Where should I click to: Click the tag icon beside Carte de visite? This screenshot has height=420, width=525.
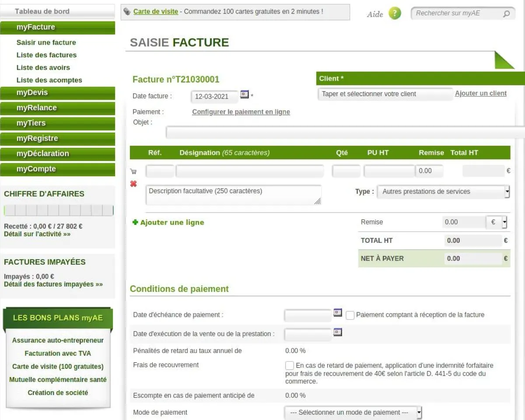pyautogui.click(x=127, y=11)
